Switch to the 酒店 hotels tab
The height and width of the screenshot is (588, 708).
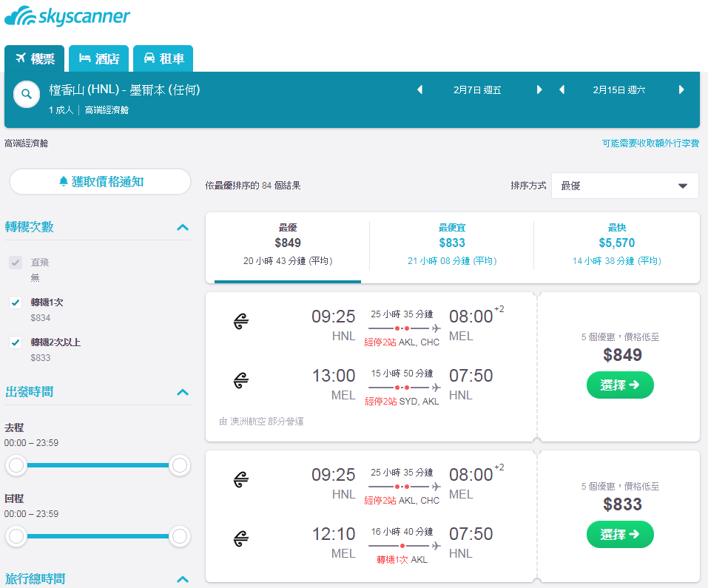tap(99, 58)
